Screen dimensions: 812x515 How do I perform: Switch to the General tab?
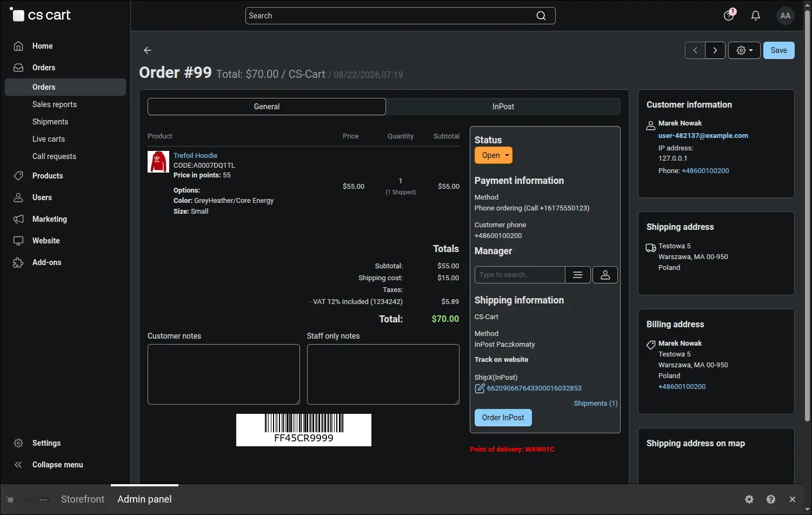click(267, 107)
